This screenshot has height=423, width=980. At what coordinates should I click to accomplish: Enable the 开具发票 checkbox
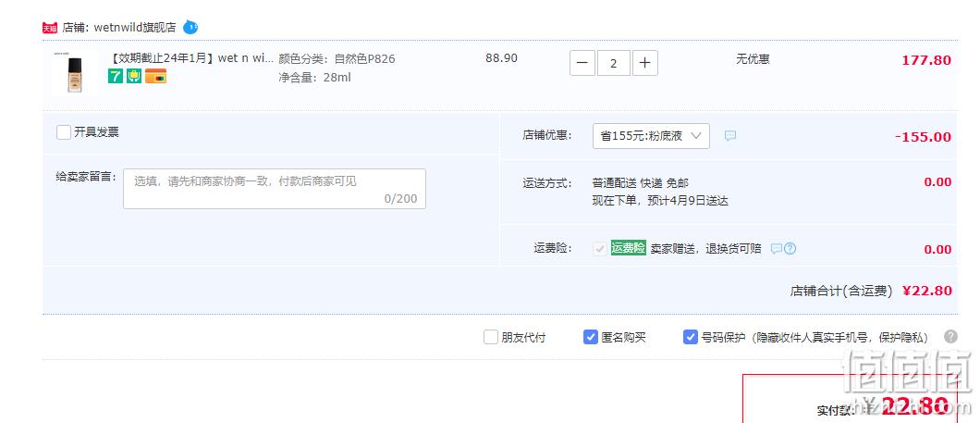(x=64, y=132)
